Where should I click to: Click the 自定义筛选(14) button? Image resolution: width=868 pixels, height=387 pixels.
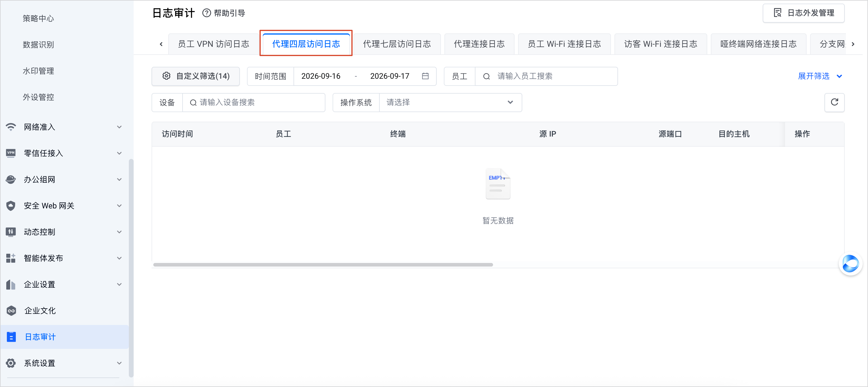click(x=196, y=76)
